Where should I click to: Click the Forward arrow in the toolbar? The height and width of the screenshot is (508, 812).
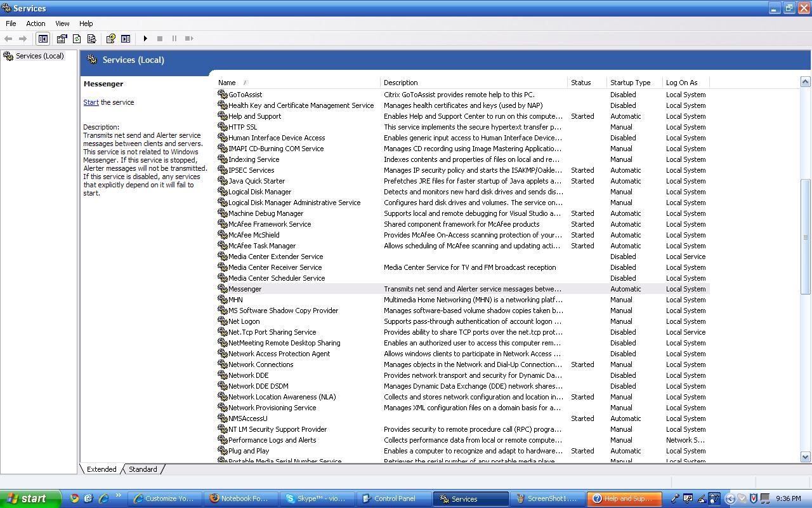pos(23,39)
